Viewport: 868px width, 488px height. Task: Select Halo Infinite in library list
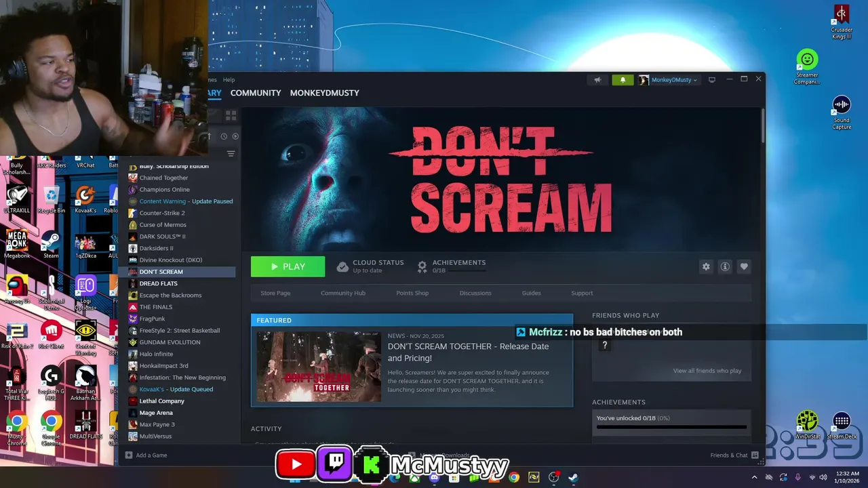(156, 354)
